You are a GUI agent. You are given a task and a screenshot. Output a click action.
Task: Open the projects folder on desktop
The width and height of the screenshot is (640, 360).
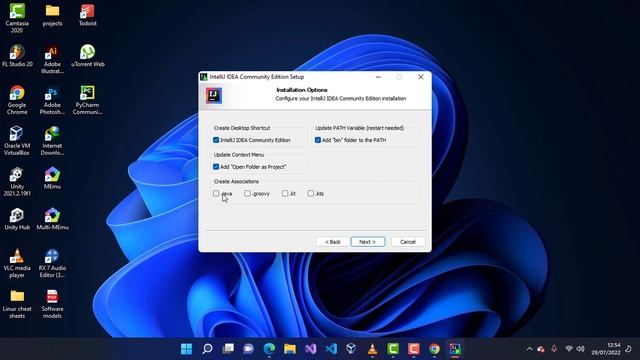click(x=53, y=15)
